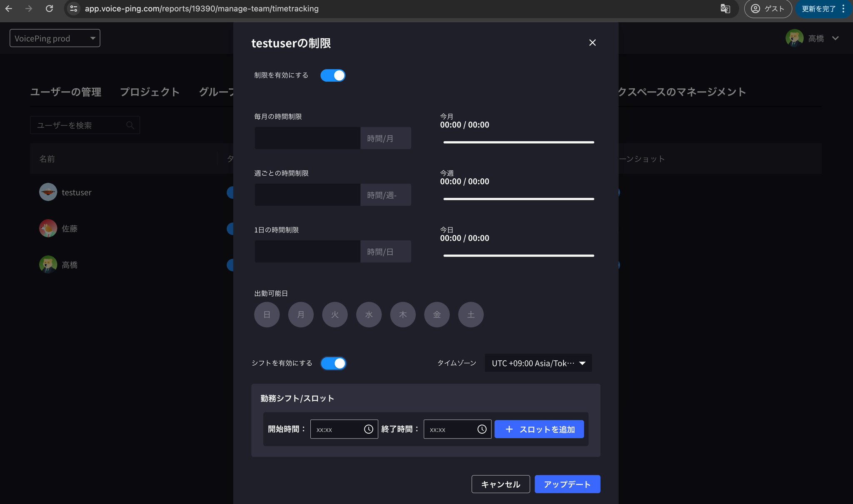Click the スロットを追加 button
Image resolution: width=853 pixels, height=504 pixels.
539,429
